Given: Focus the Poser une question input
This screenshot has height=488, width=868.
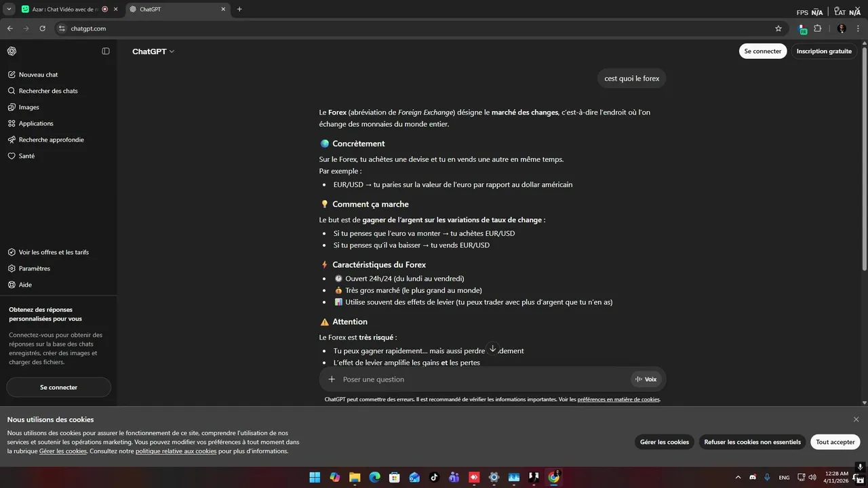Looking at the screenshot, I should pyautogui.click(x=484, y=380).
